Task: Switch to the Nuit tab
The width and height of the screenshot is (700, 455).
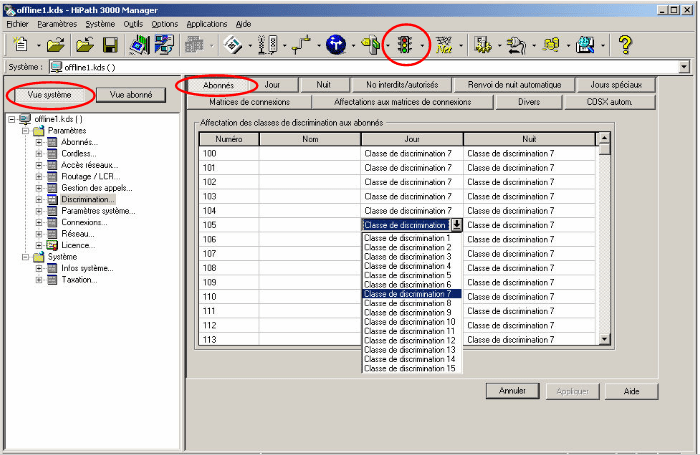Action: point(324,84)
